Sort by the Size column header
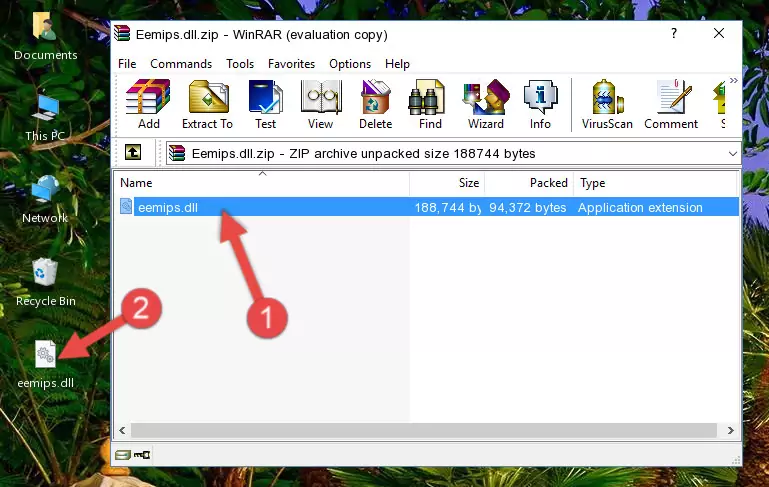The image size is (769, 487). coord(447,182)
